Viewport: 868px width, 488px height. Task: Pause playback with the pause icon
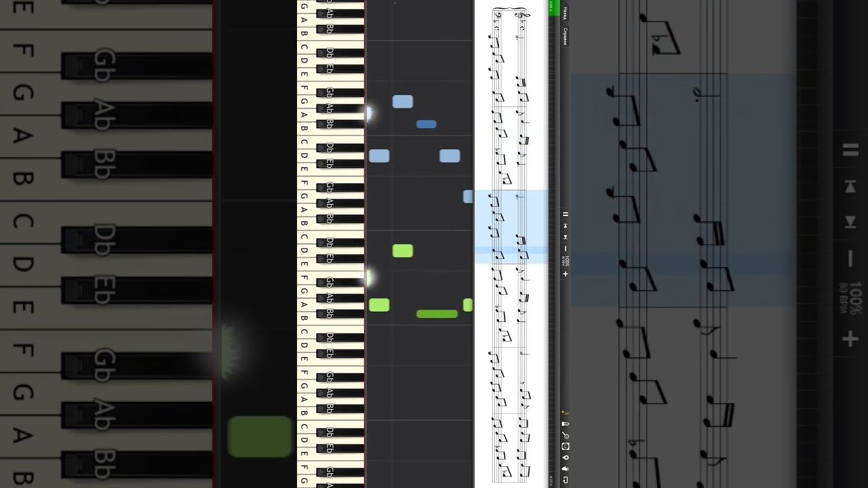pyautogui.click(x=566, y=214)
